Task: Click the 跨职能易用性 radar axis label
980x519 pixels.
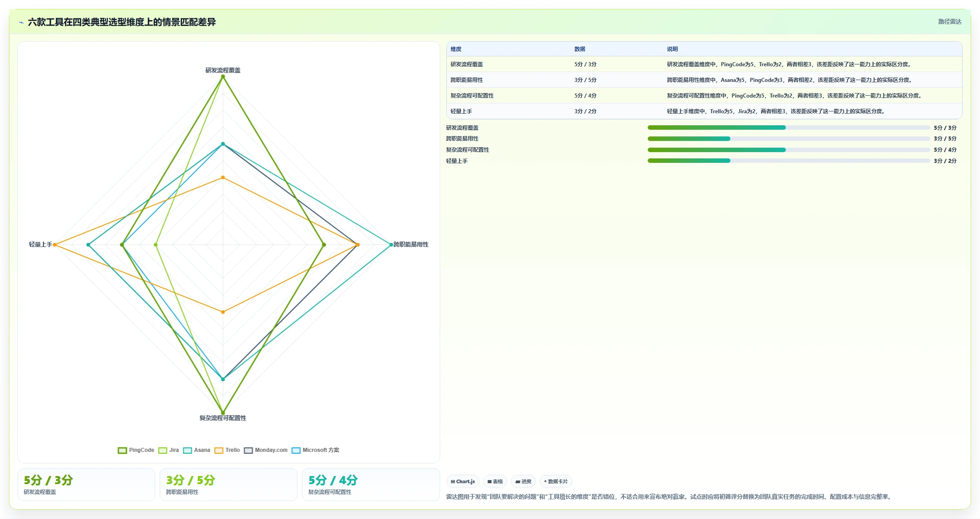Action: pyautogui.click(x=411, y=244)
